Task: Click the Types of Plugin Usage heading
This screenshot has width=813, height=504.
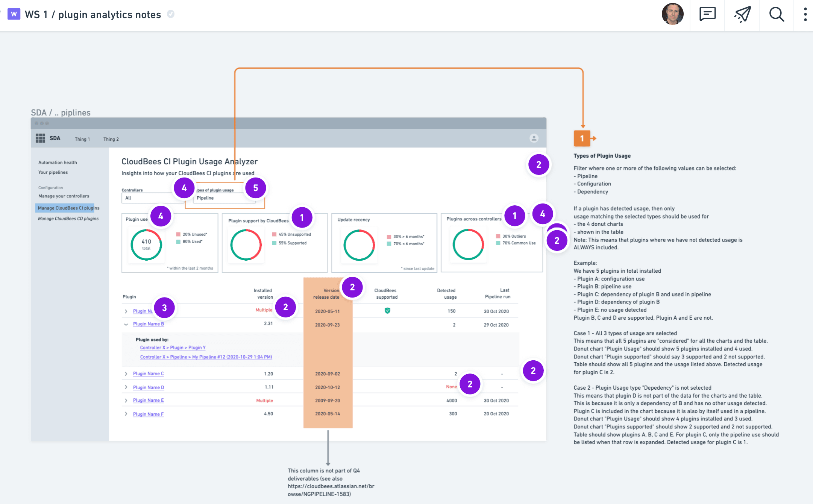Action: tap(602, 156)
